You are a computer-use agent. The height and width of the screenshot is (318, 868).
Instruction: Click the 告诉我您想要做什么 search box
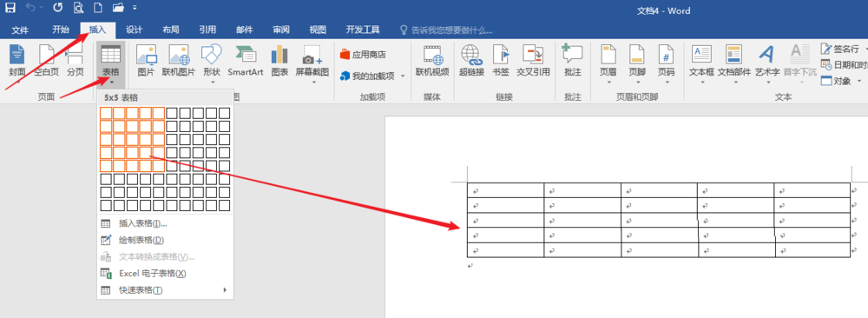(x=445, y=30)
